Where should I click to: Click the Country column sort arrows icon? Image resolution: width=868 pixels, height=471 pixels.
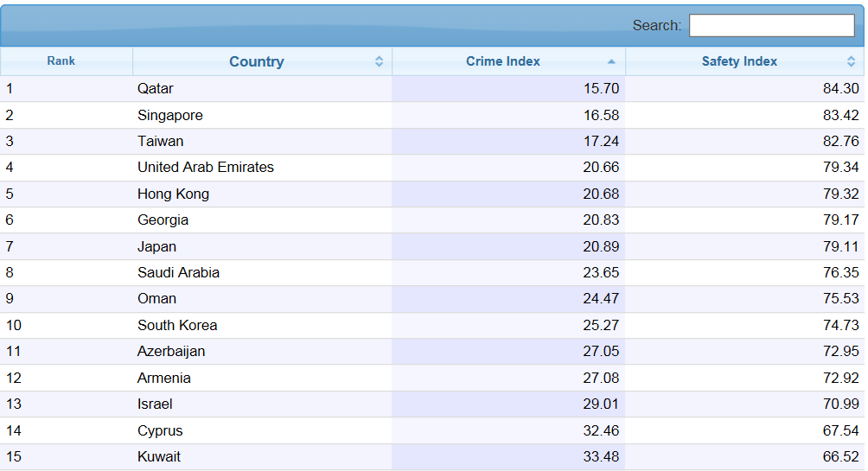[379, 61]
